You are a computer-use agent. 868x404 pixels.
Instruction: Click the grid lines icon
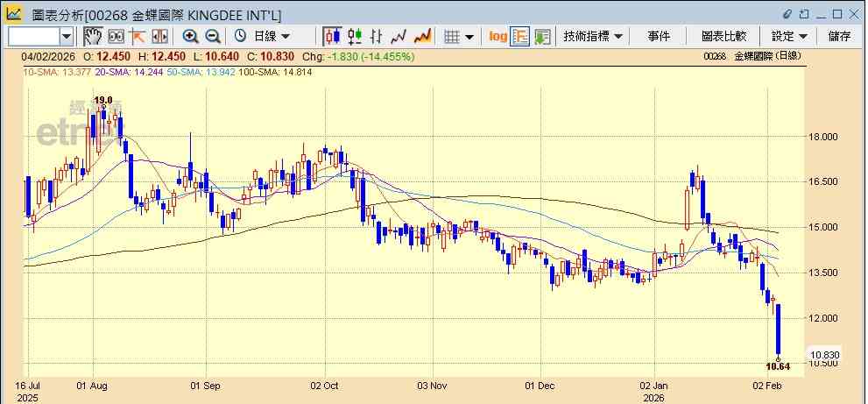(452, 37)
